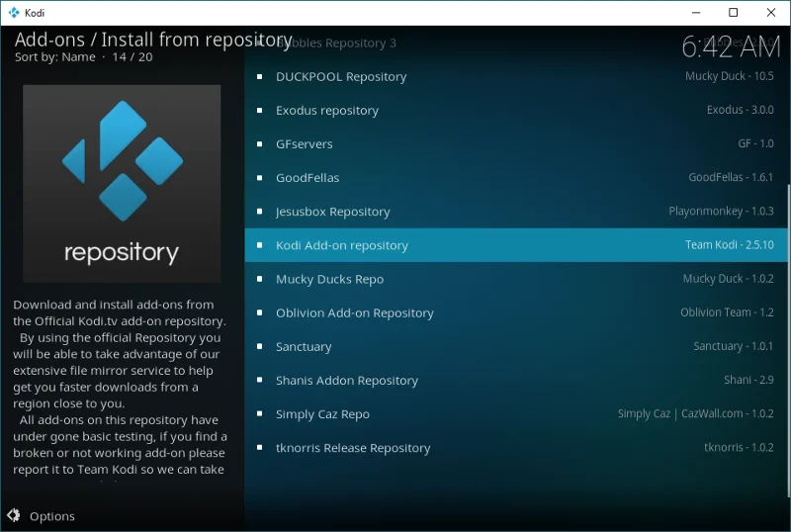Open Exodus repository entry
Viewport: 791px width, 532px height.
point(516,111)
